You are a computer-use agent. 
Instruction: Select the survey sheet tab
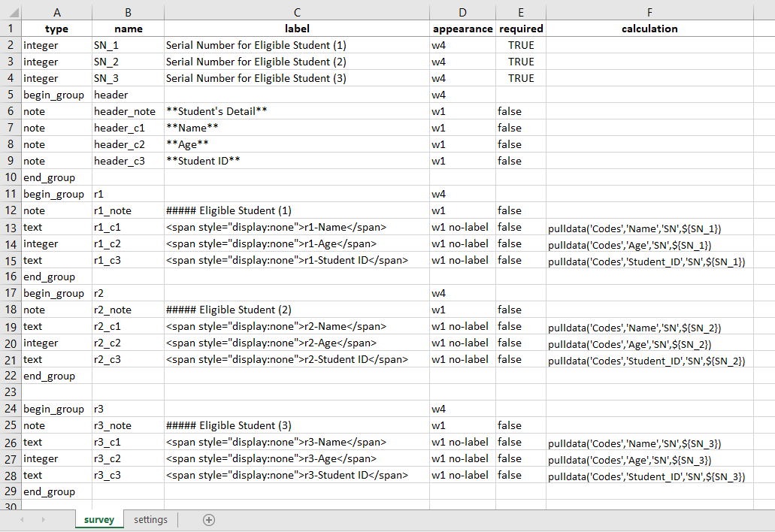pyautogui.click(x=98, y=519)
